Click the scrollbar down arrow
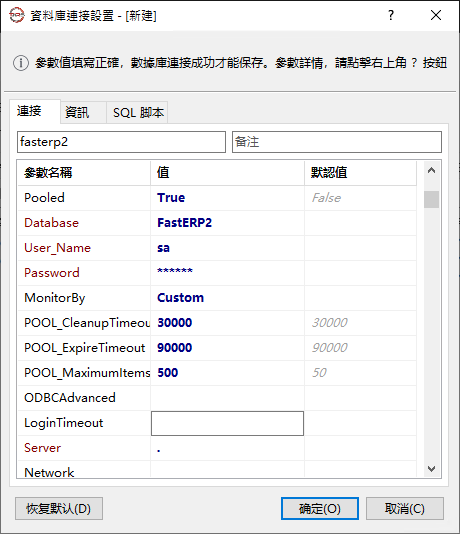Image resolution: width=460 pixels, height=534 pixels. click(431, 469)
